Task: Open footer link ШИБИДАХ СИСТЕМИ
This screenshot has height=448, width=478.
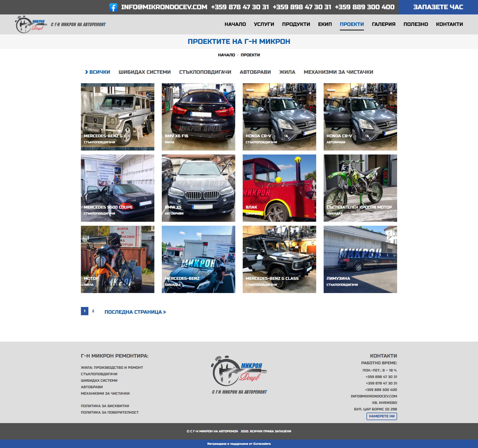Action: coord(99,380)
